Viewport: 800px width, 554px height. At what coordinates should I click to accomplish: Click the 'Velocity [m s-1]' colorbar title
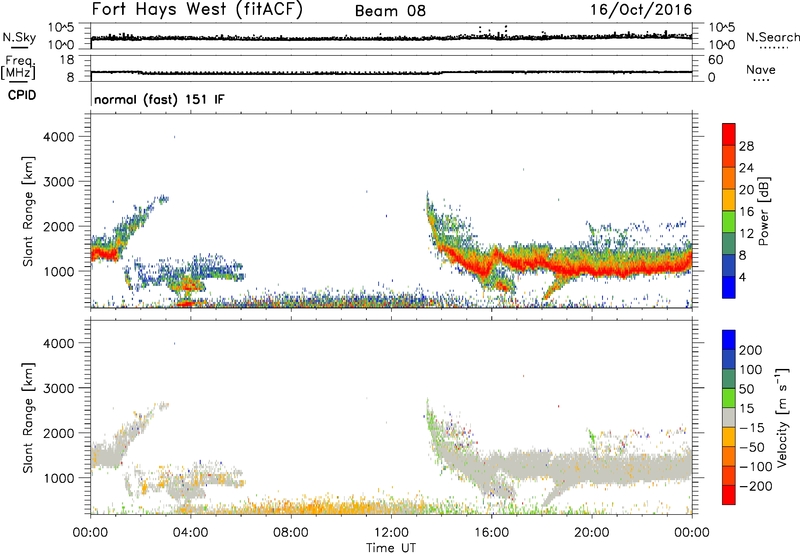(782, 417)
